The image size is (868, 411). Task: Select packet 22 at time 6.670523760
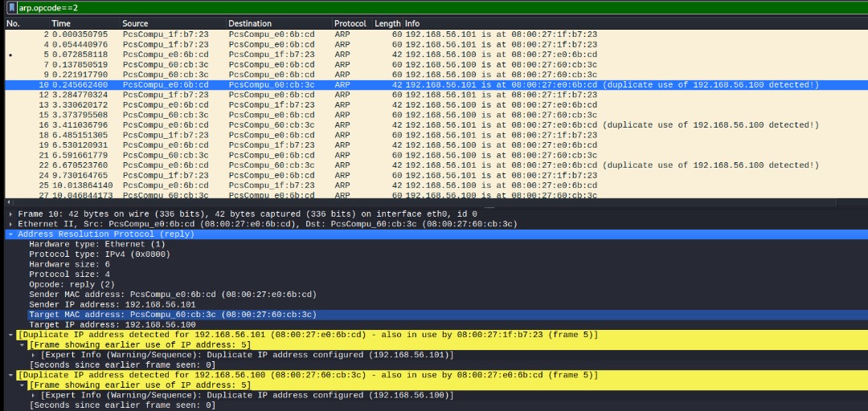click(x=436, y=165)
